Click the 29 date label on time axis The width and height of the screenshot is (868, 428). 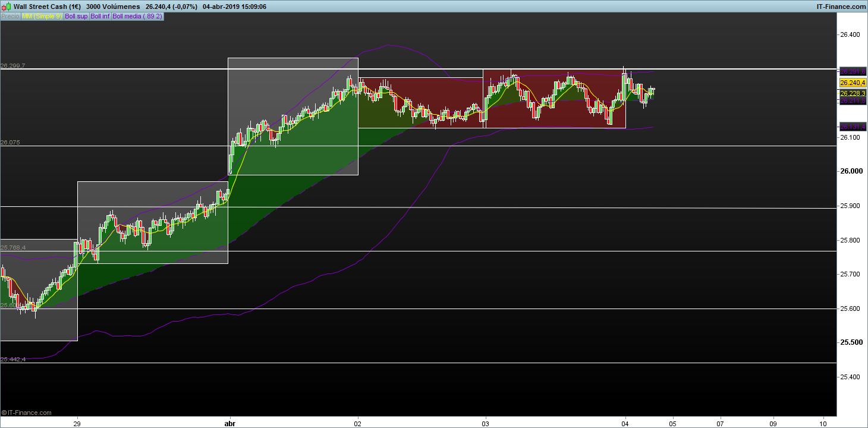click(x=77, y=424)
